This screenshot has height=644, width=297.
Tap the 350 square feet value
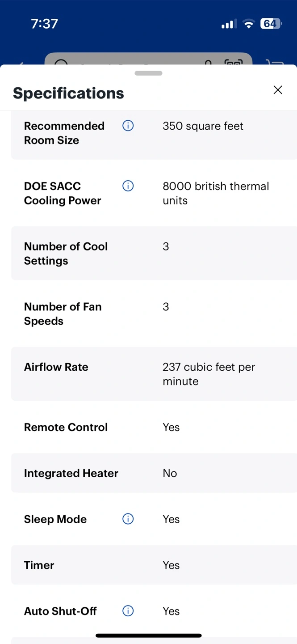pyautogui.click(x=203, y=126)
